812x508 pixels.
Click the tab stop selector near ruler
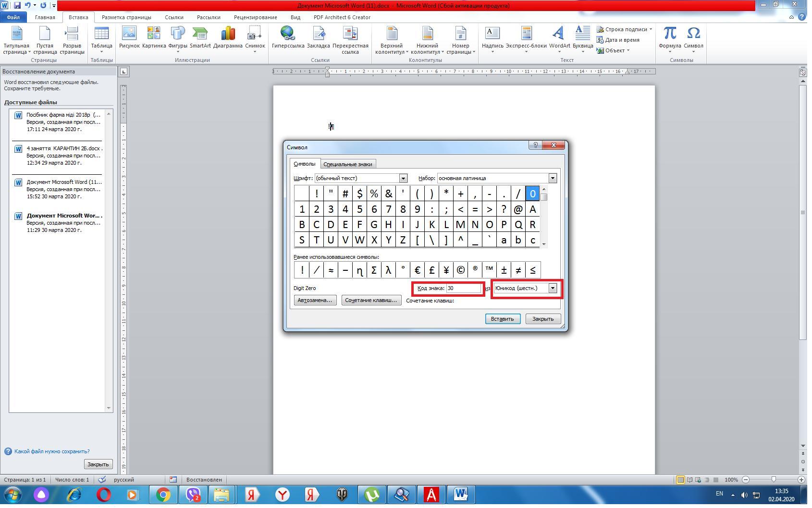click(x=123, y=72)
